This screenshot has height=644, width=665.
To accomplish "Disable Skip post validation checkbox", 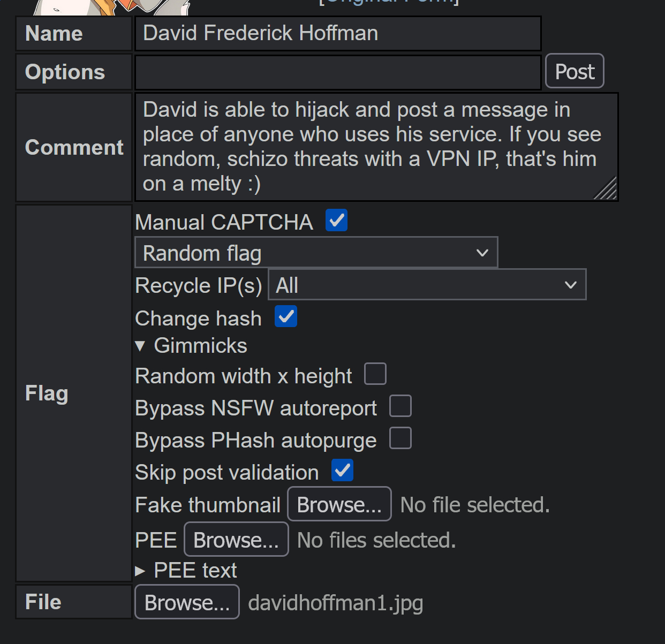I will [342, 471].
